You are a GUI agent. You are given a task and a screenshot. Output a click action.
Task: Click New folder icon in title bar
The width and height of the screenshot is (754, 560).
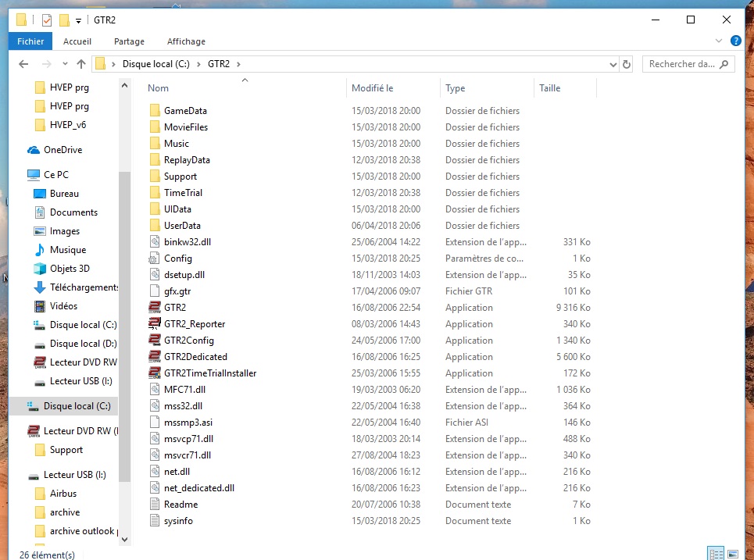coord(64,20)
